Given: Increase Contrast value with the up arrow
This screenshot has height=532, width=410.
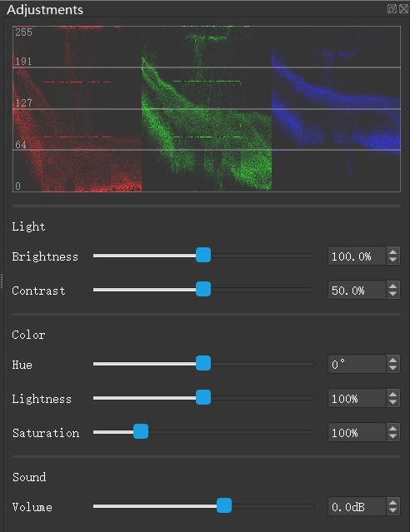Looking at the screenshot, I should click(393, 286).
